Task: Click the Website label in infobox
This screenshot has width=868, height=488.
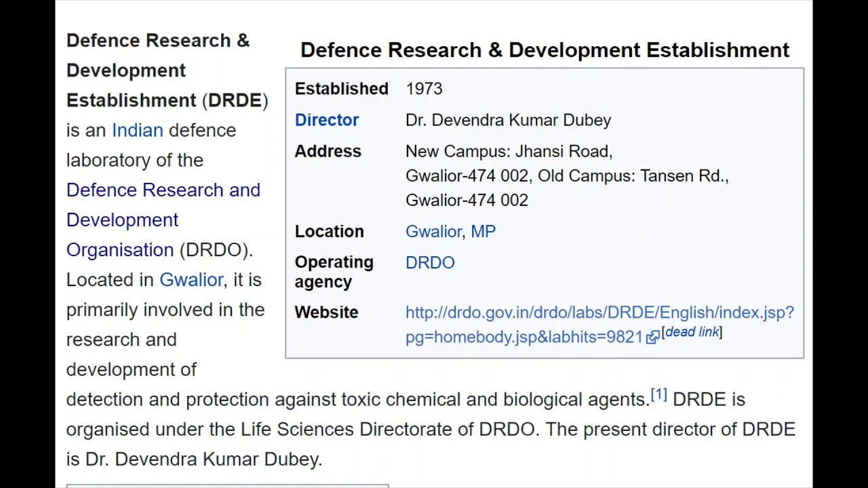Action: click(326, 312)
